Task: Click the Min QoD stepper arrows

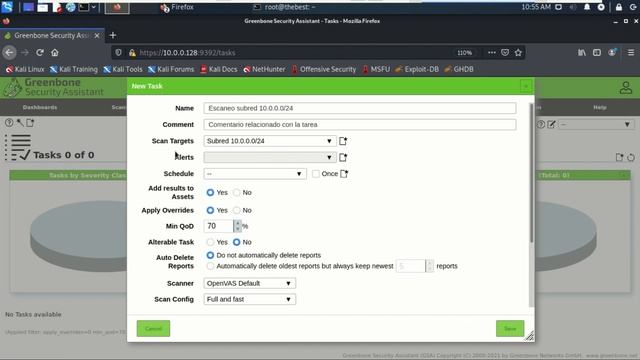Action: coord(238,226)
